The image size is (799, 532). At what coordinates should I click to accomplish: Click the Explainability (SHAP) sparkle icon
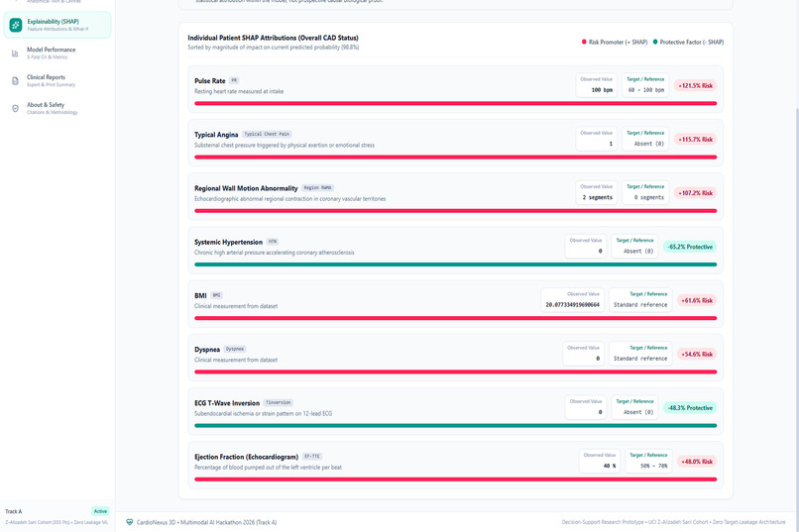pos(16,25)
